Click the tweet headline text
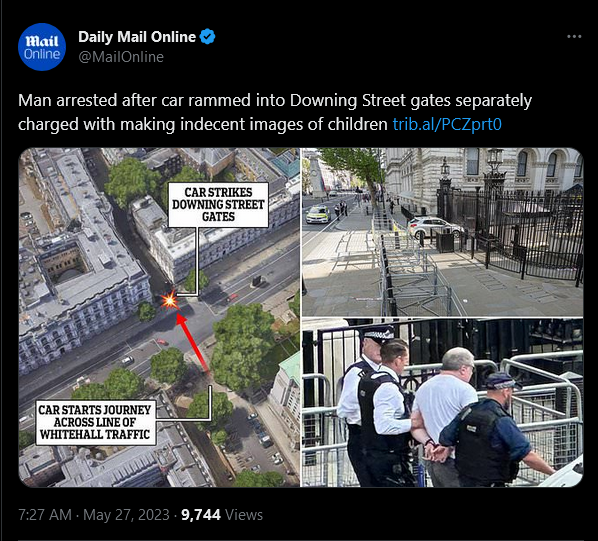This screenshot has width=598, height=541. (275, 112)
